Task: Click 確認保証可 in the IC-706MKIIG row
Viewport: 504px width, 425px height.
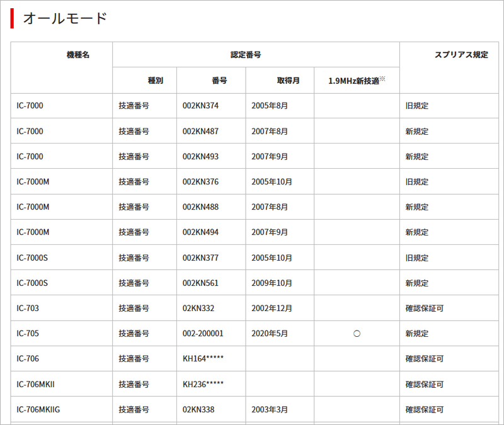Action: pos(425,410)
